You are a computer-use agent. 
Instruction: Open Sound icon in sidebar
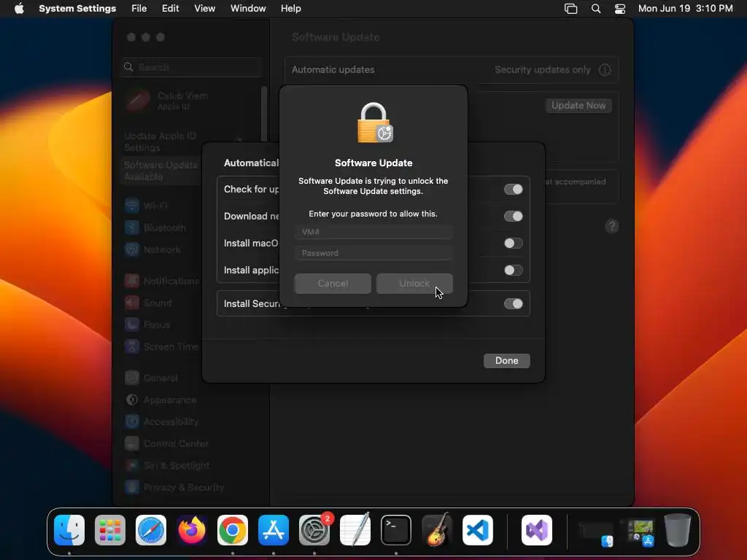[132, 303]
